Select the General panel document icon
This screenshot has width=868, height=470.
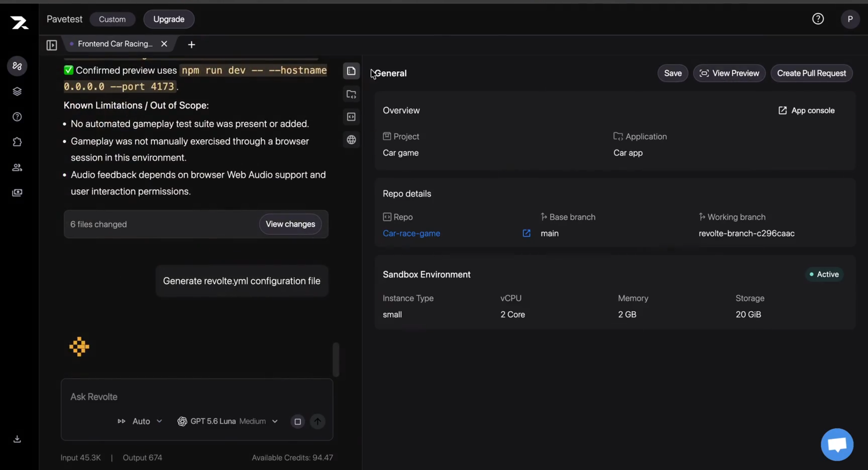tap(351, 71)
